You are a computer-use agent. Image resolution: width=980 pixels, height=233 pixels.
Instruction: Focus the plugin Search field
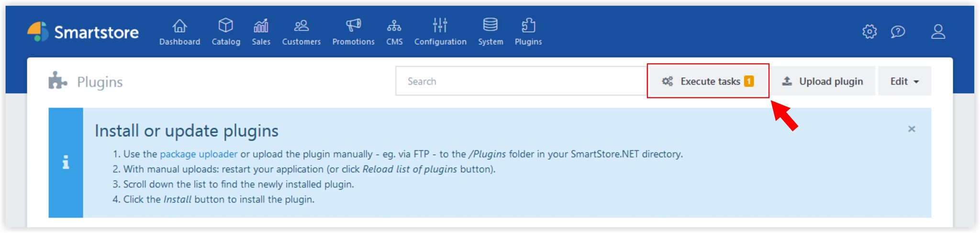point(522,81)
